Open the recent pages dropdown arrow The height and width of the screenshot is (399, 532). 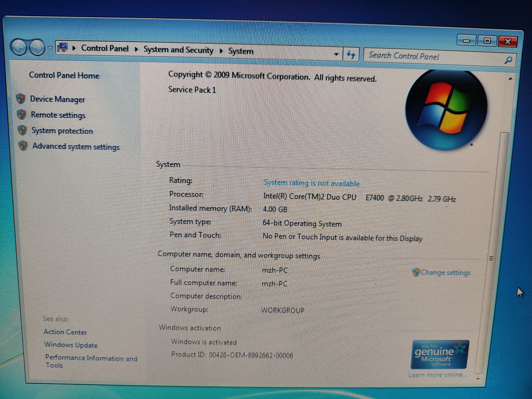tap(50, 48)
